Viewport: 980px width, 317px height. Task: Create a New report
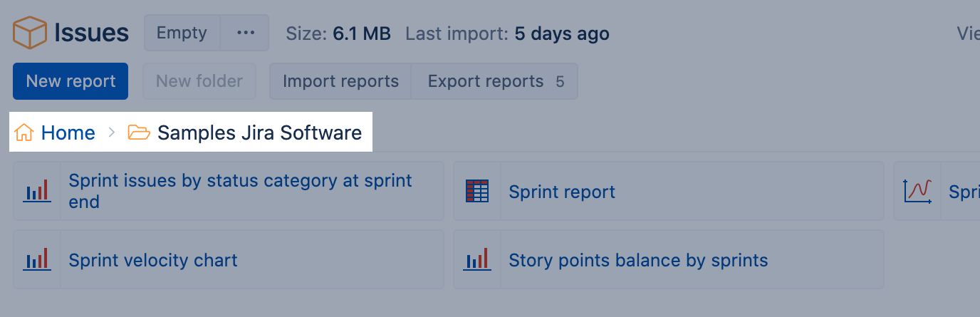click(x=71, y=81)
